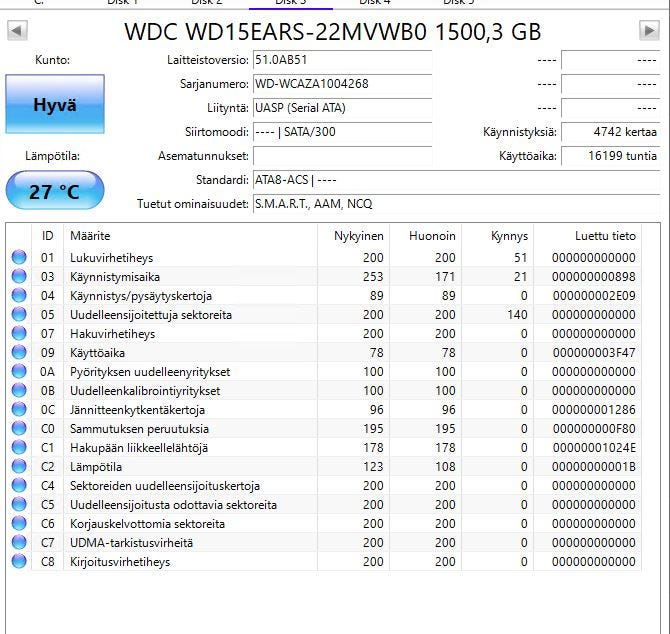Screen dimensions: 670x634
Task: Click worst value 171 for Käynnistymisaika
Action: pyautogui.click(x=445, y=277)
